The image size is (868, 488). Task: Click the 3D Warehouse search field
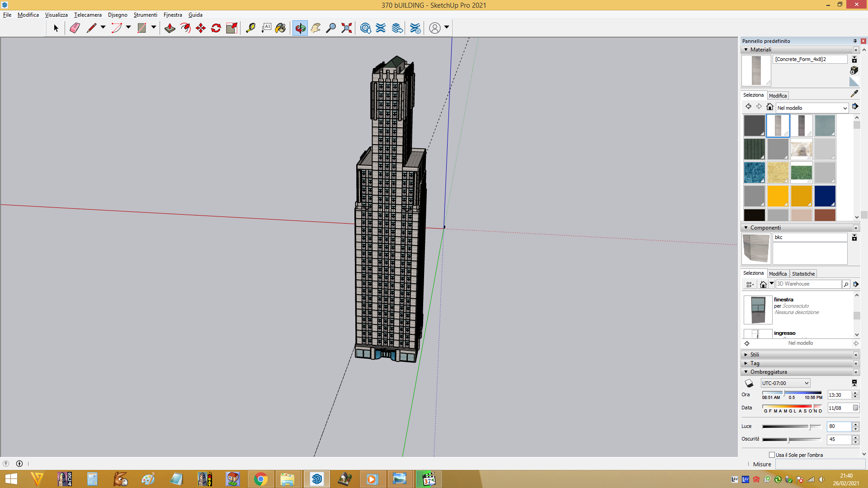(x=808, y=284)
